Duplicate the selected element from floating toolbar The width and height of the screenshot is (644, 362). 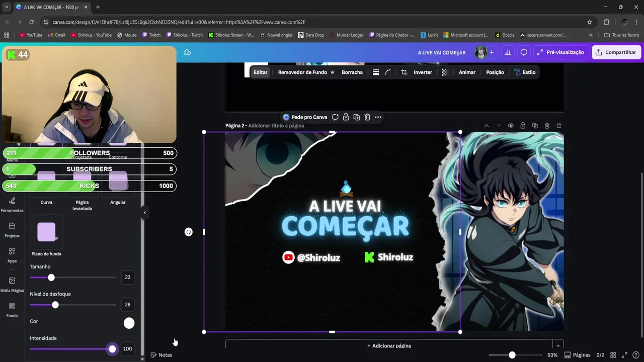357,117
